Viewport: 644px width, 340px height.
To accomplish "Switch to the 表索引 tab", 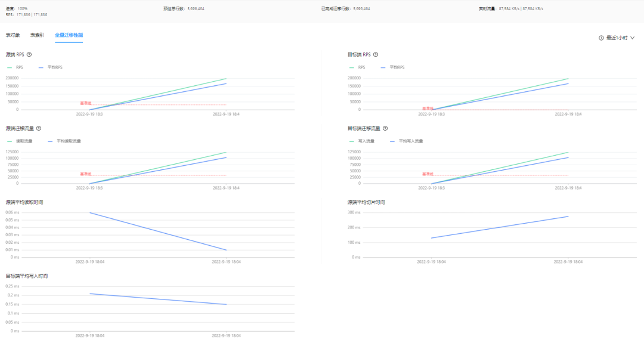I will tap(38, 35).
